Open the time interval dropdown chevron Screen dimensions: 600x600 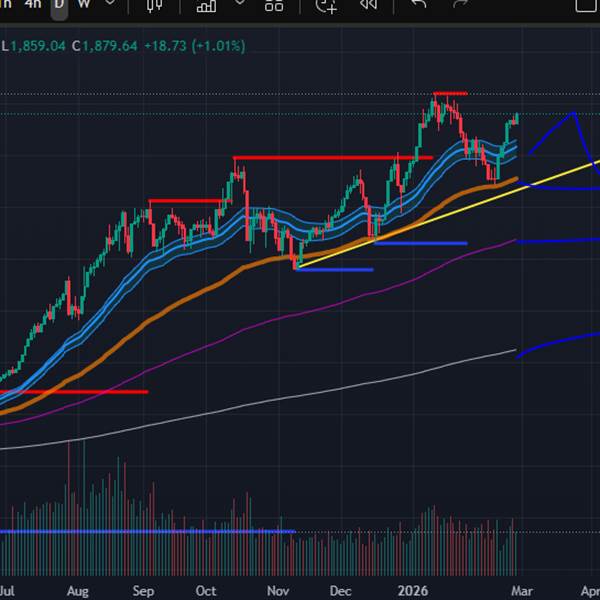[x=110, y=3]
